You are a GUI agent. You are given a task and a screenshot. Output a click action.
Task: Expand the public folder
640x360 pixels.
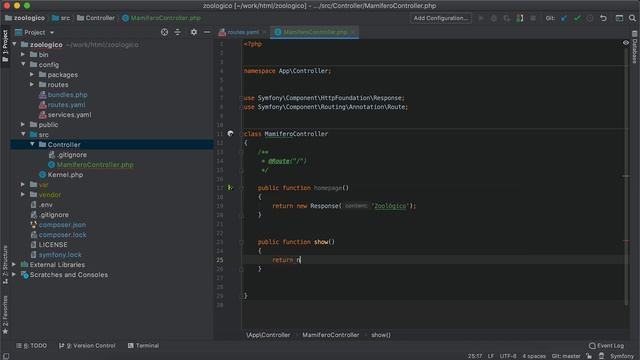click(23, 124)
